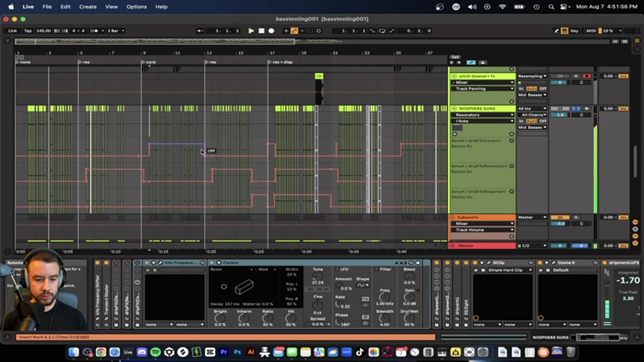Click the MIDI map mode button

[x=591, y=31]
